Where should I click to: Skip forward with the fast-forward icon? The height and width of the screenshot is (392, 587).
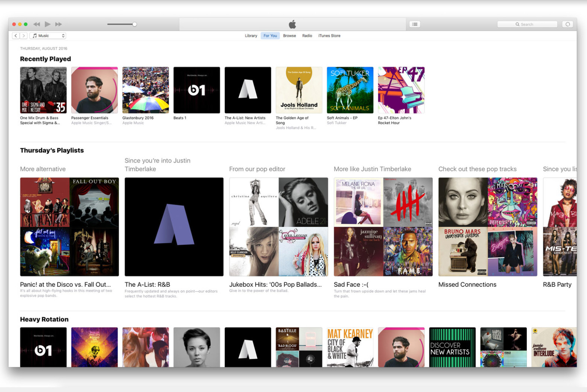[58, 24]
